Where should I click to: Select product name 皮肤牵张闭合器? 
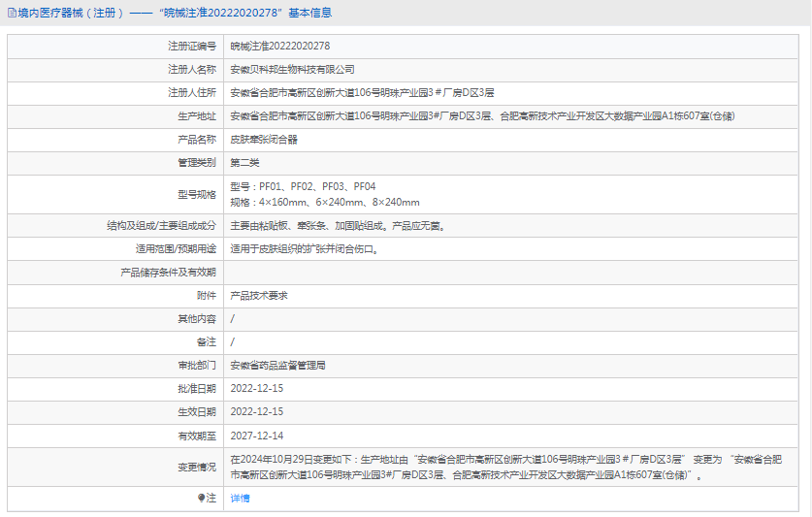[264, 140]
